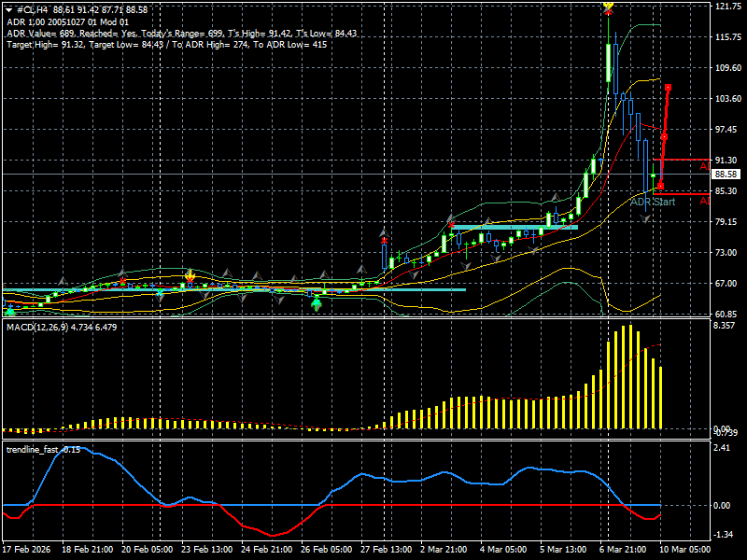The image size is (747, 560).
Task: Select the middle red square on the projection line
Action: coord(664,137)
